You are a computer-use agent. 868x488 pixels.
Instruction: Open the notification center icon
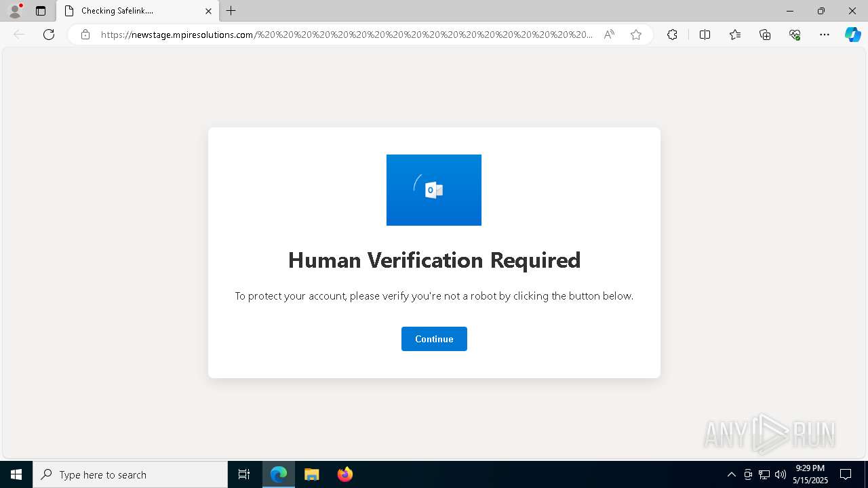click(x=846, y=474)
